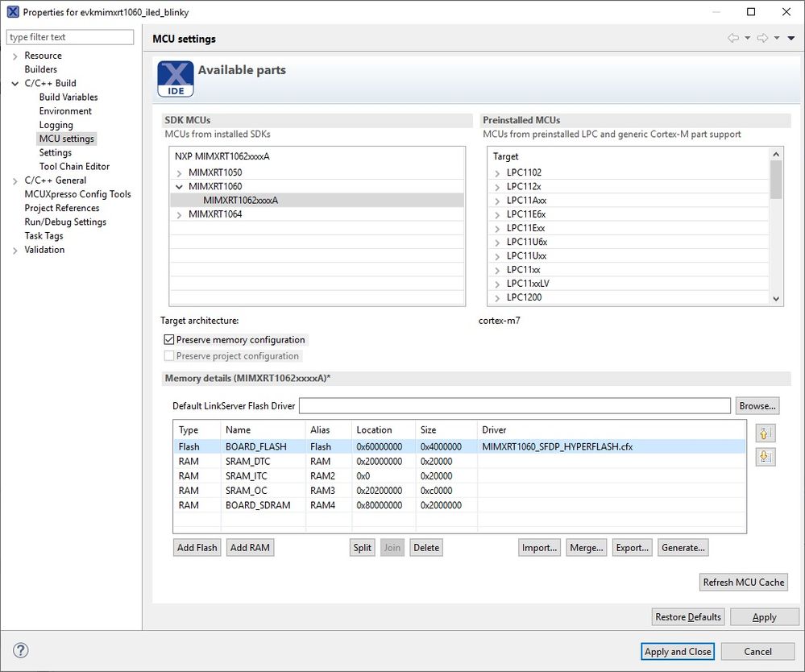This screenshot has width=805, height=672.
Task: Click Default LinkServer Flash Driver field
Action: tap(515, 405)
